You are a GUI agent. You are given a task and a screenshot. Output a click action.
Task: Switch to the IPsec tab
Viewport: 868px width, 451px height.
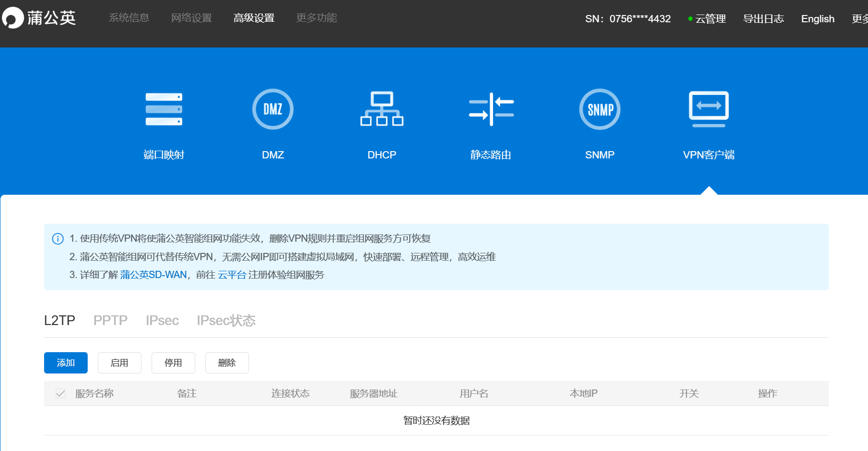click(x=162, y=320)
